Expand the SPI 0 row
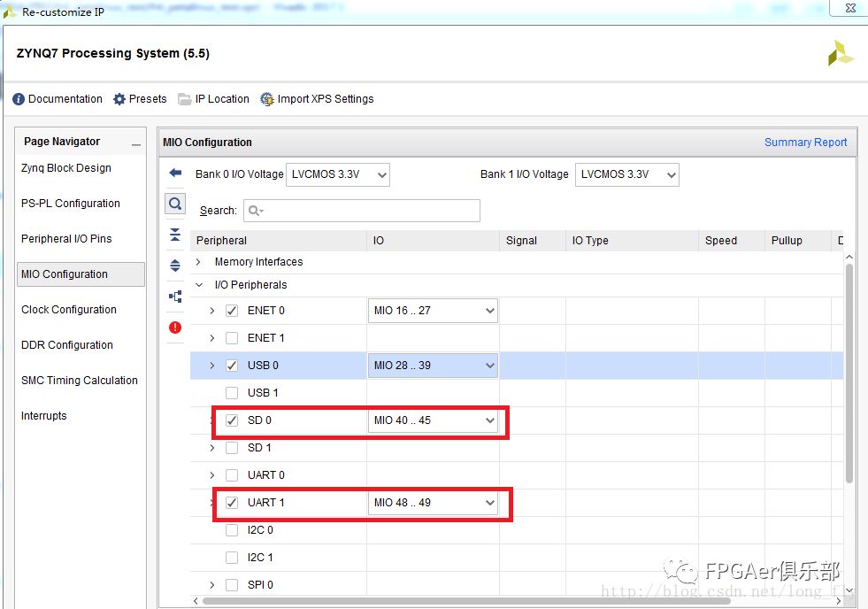 click(x=212, y=584)
